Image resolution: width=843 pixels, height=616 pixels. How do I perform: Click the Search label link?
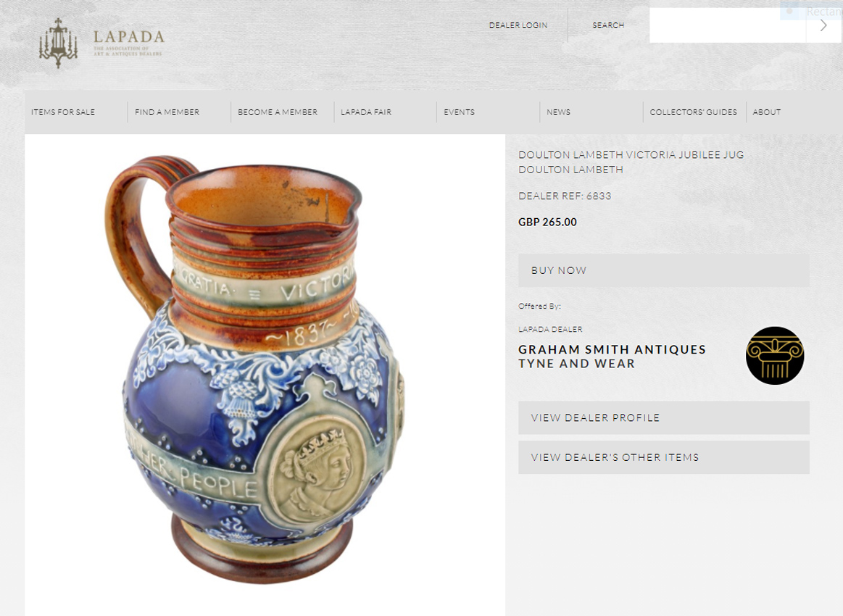pos(608,25)
